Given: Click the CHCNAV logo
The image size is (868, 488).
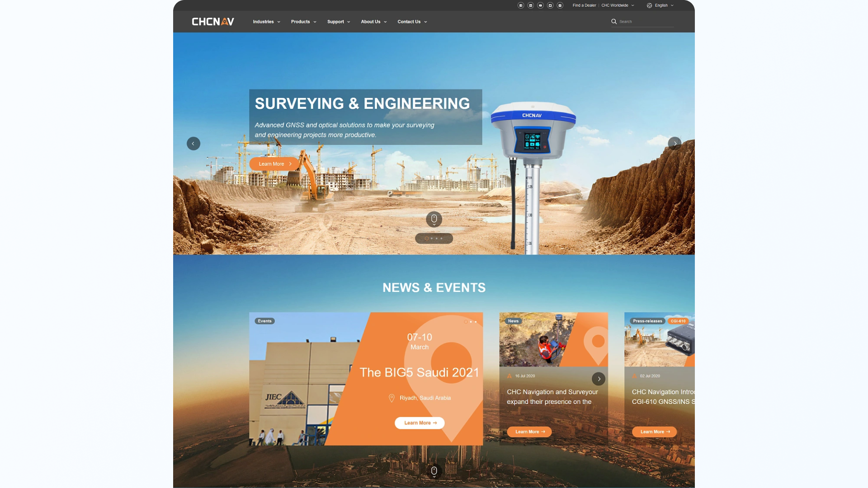Looking at the screenshot, I should click(213, 22).
